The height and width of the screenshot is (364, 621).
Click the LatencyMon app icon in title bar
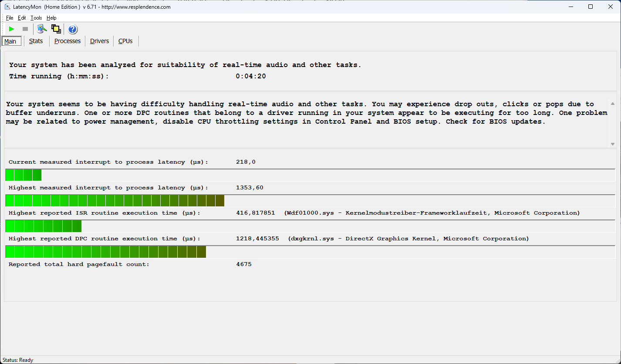(7, 7)
